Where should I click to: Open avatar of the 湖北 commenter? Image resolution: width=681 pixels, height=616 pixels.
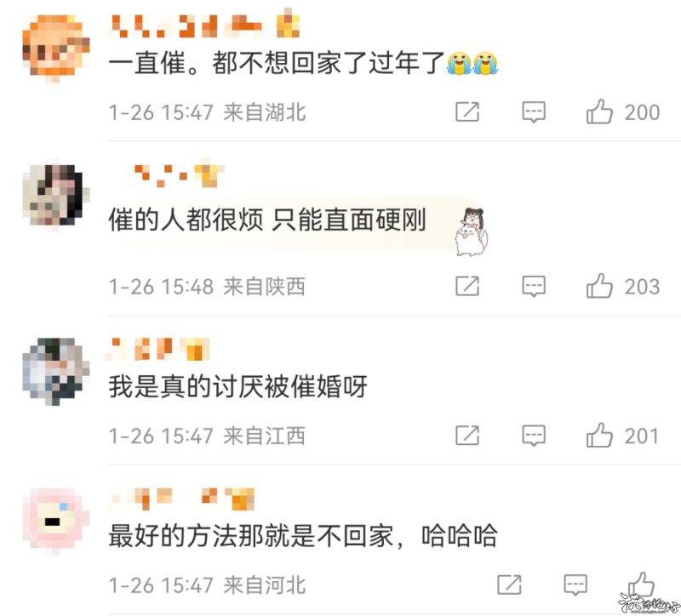tap(55, 48)
